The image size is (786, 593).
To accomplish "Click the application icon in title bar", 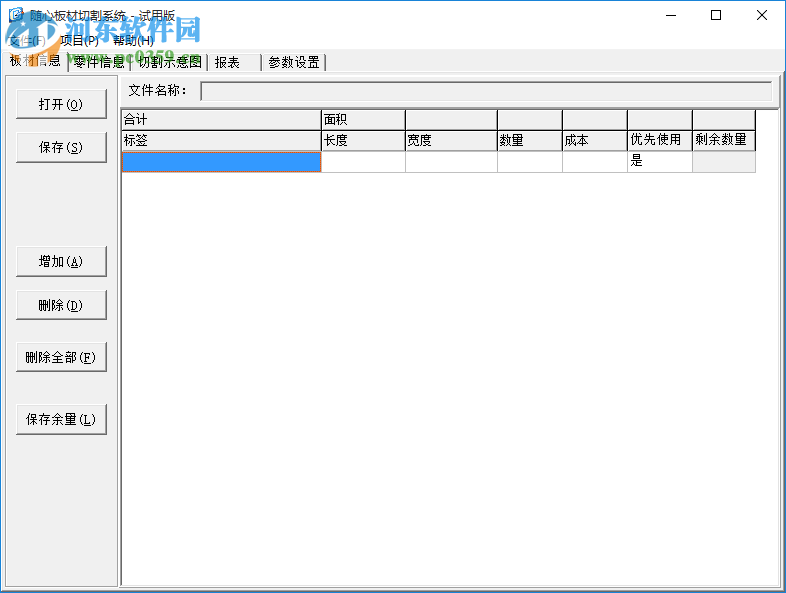I will pyautogui.click(x=16, y=15).
